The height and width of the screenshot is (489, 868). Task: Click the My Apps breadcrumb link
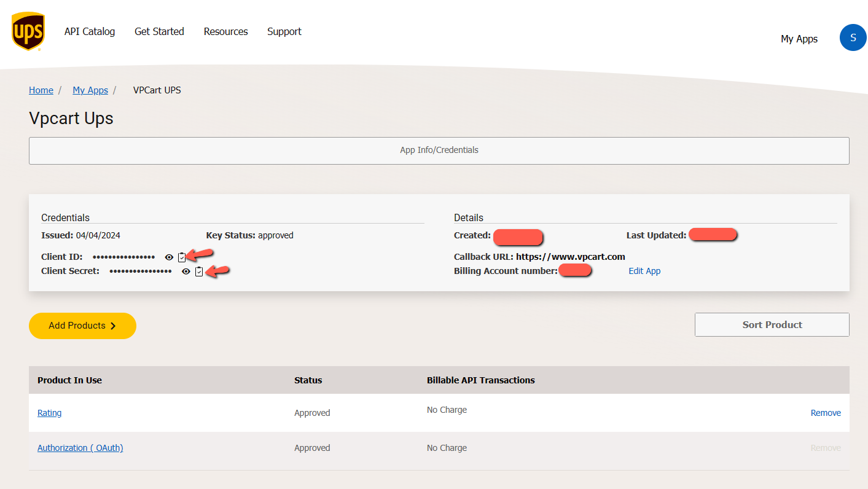[90, 90]
